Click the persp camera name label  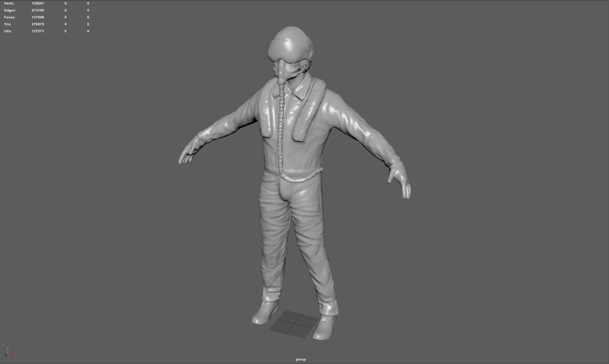301,359
